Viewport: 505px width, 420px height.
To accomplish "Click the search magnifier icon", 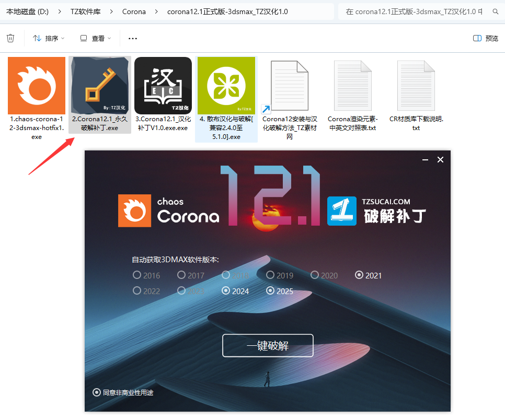I will click(496, 11).
